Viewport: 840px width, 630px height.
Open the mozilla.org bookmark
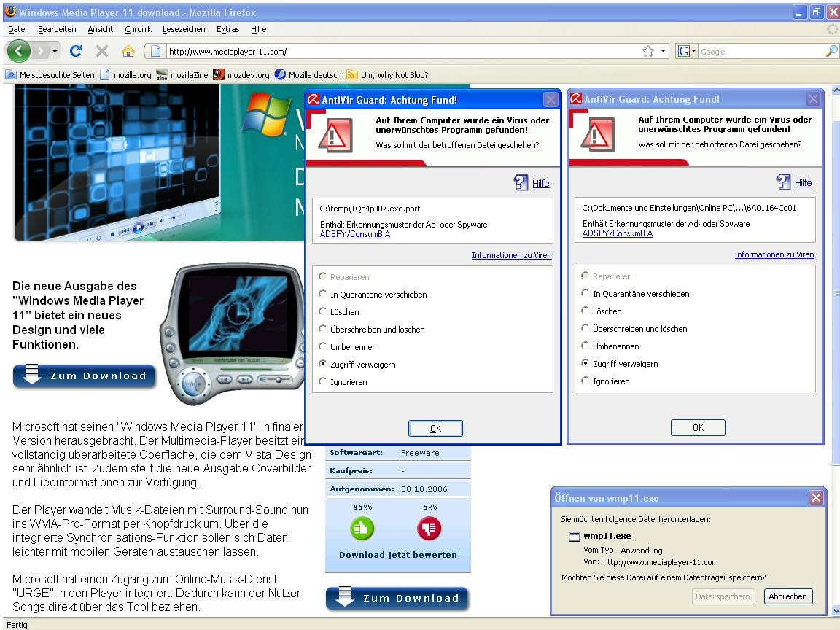pyautogui.click(x=125, y=75)
